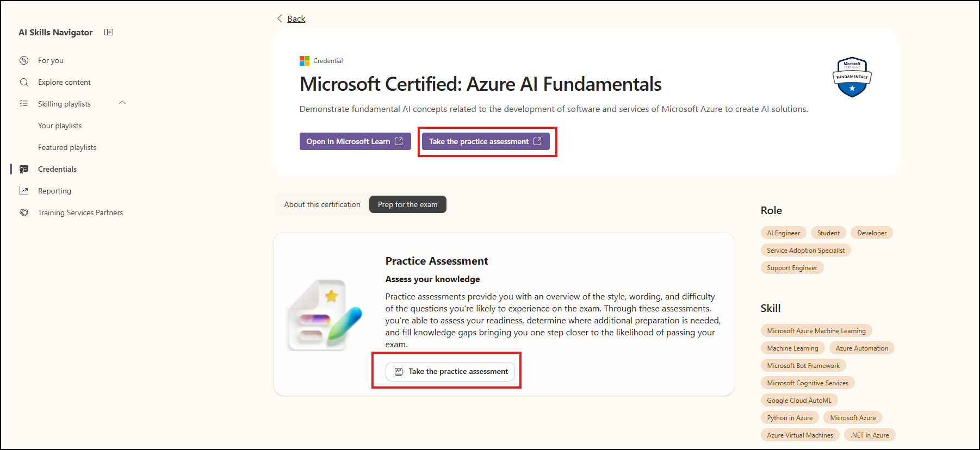The height and width of the screenshot is (450, 980).
Task: Select the Prep for the exam tab
Action: point(408,204)
